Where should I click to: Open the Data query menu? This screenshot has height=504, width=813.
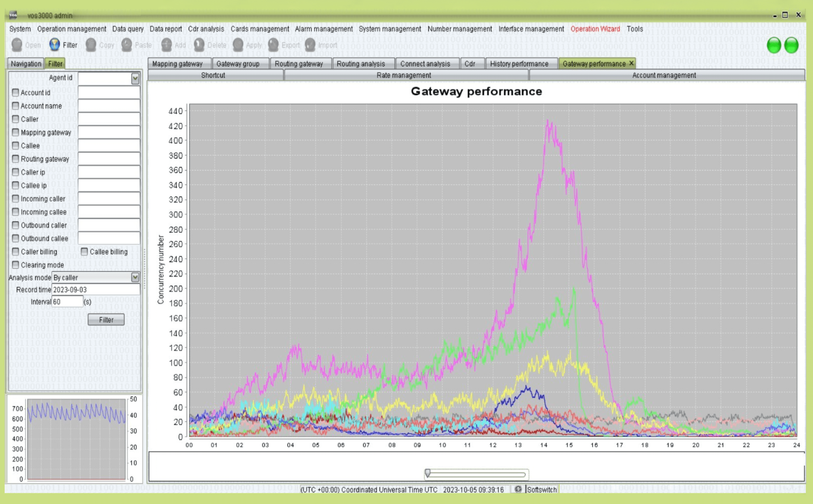[128, 29]
